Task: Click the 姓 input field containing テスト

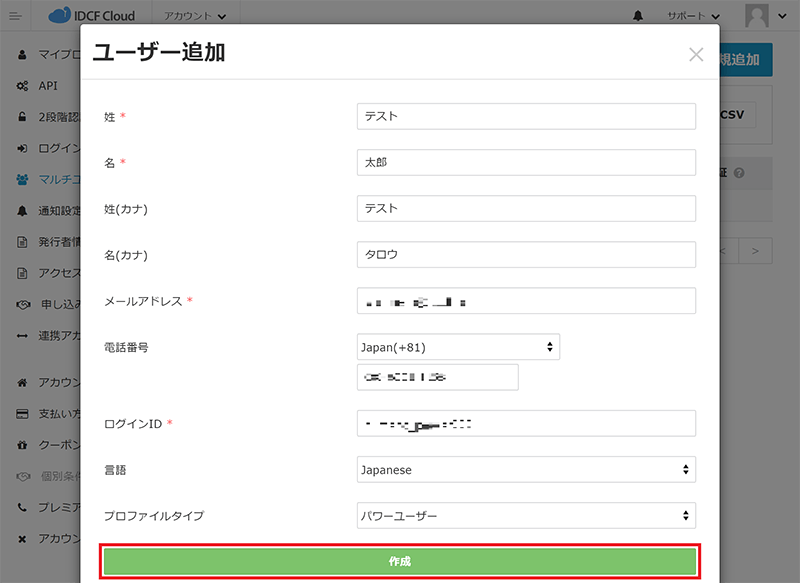Action: [x=526, y=116]
